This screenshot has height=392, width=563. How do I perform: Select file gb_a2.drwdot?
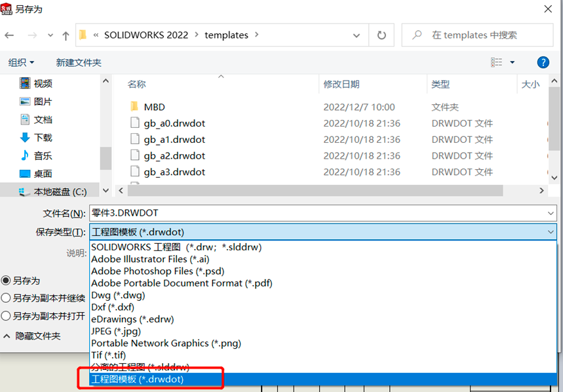pyautogui.click(x=174, y=155)
